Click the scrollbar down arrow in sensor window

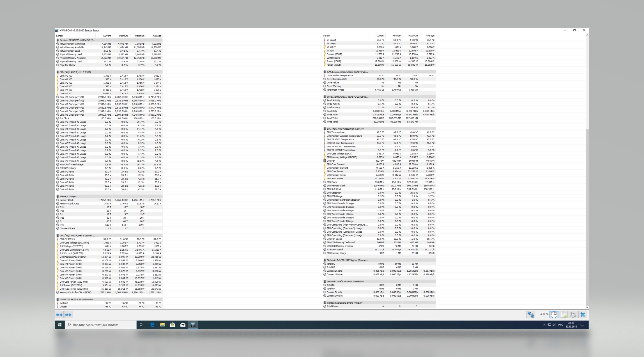pyautogui.click(x=587, y=308)
